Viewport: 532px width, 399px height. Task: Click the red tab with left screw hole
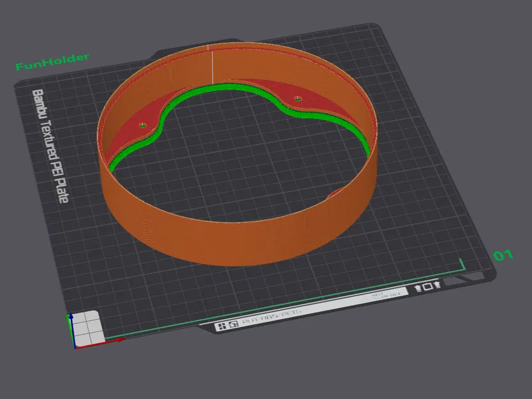144,125
